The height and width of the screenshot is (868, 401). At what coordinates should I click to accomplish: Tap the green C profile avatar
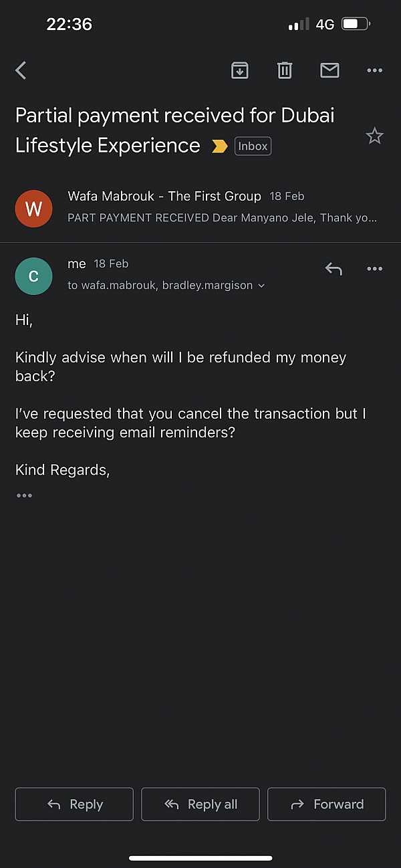pos(33,276)
